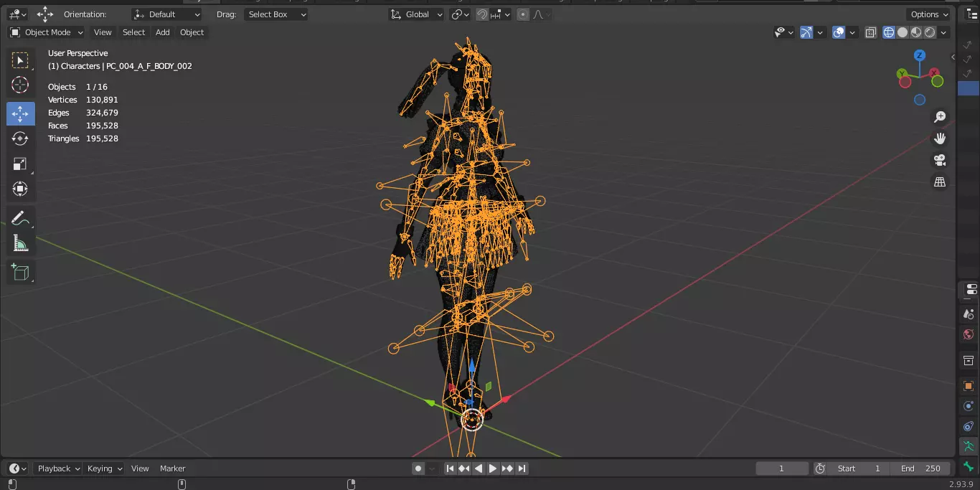
Task: Choose the Rotate tool
Action: click(20, 138)
